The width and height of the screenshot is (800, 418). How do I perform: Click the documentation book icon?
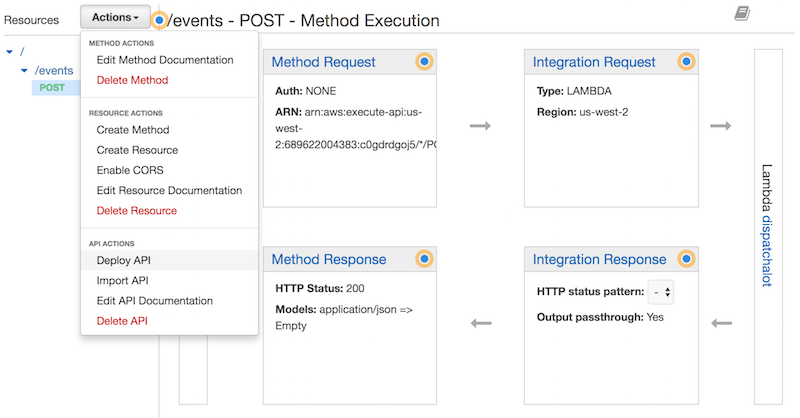tap(741, 13)
